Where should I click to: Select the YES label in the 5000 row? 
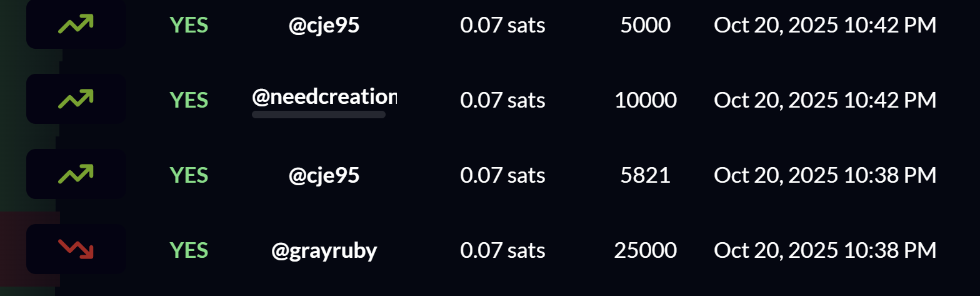tap(189, 26)
